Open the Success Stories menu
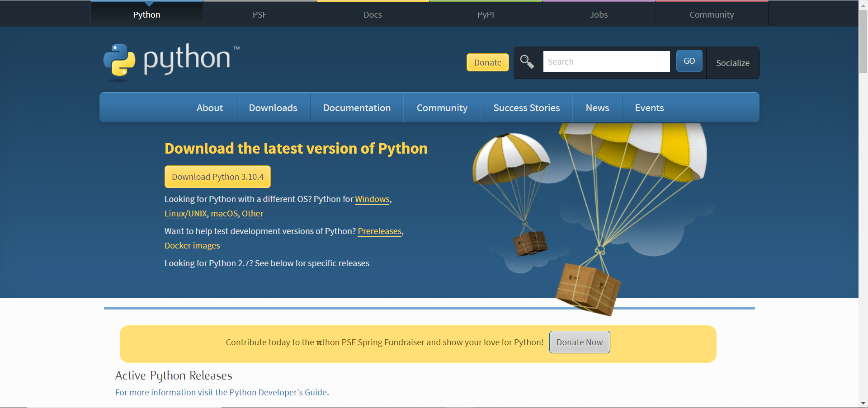The image size is (868, 408). coord(527,108)
